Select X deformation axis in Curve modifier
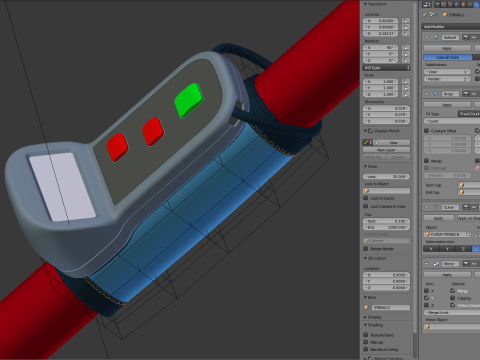This screenshot has width=480, height=360. pyautogui.click(x=431, y=249)
